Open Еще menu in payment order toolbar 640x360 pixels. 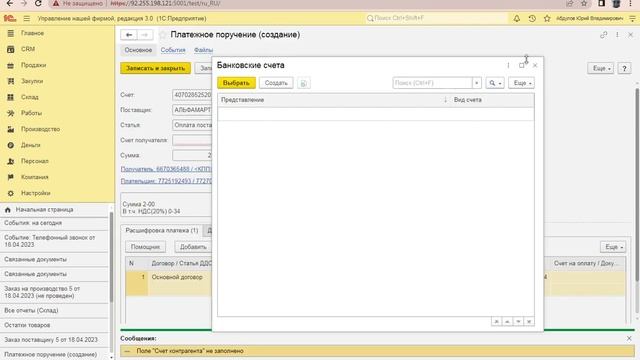[x=601, y=68]
